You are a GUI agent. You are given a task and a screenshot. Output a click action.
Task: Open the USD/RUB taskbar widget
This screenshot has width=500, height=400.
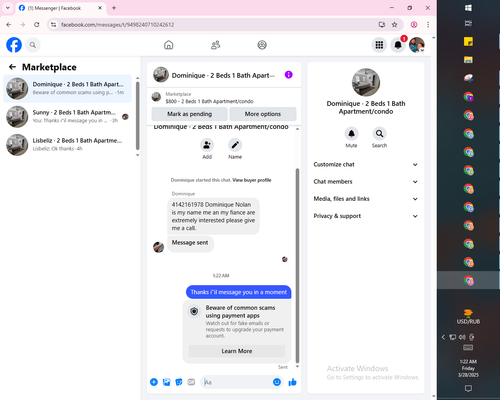point(468,316)
